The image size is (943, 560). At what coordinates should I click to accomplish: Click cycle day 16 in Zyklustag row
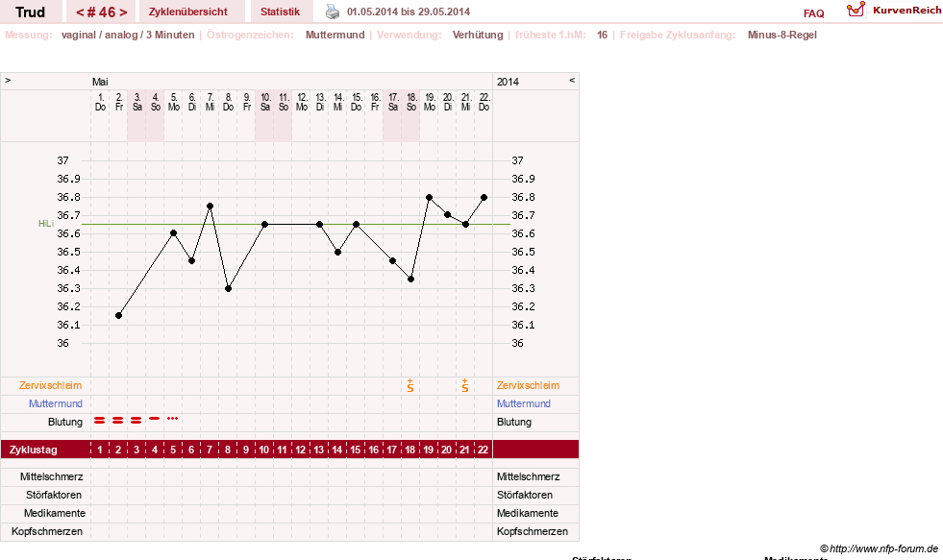374,450
